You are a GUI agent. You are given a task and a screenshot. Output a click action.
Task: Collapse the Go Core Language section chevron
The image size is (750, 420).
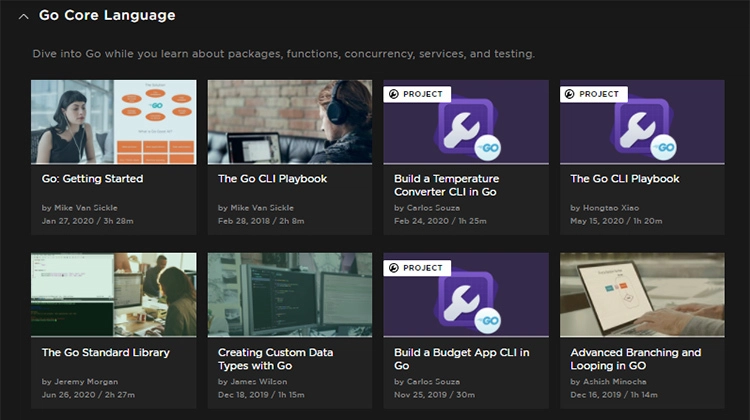coord(23,17)
